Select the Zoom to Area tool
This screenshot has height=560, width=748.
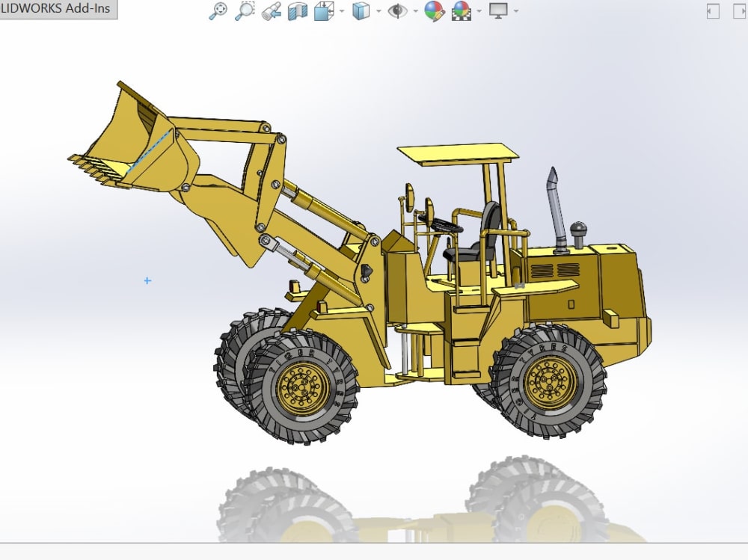245,11
